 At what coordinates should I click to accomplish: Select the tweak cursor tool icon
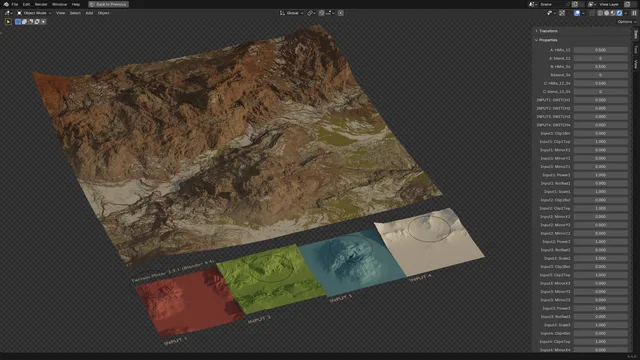[8, 22]
